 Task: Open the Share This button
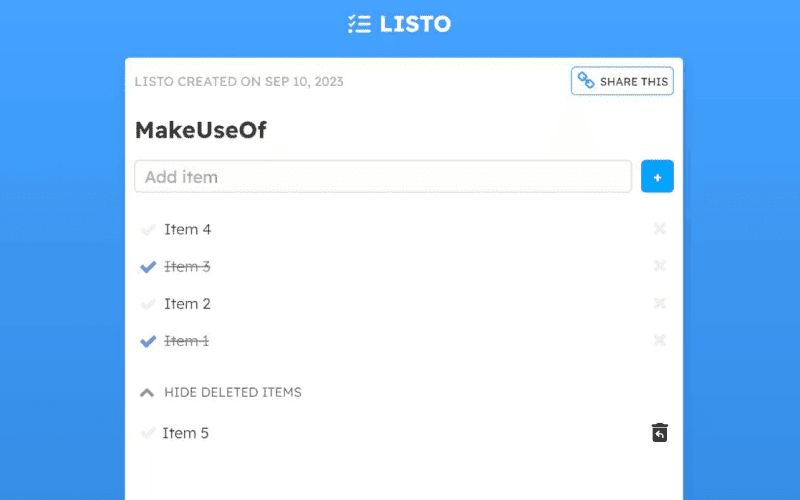pos(622,81)
